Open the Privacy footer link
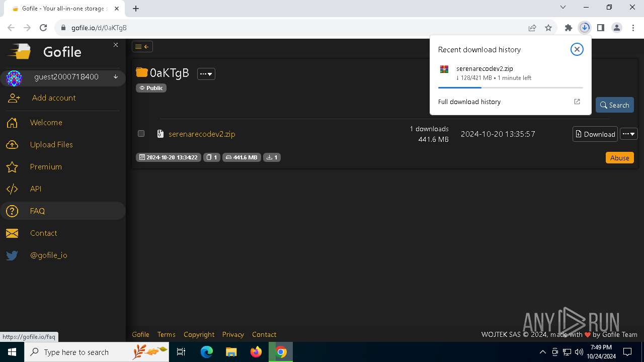 click(x=233, y=334)
